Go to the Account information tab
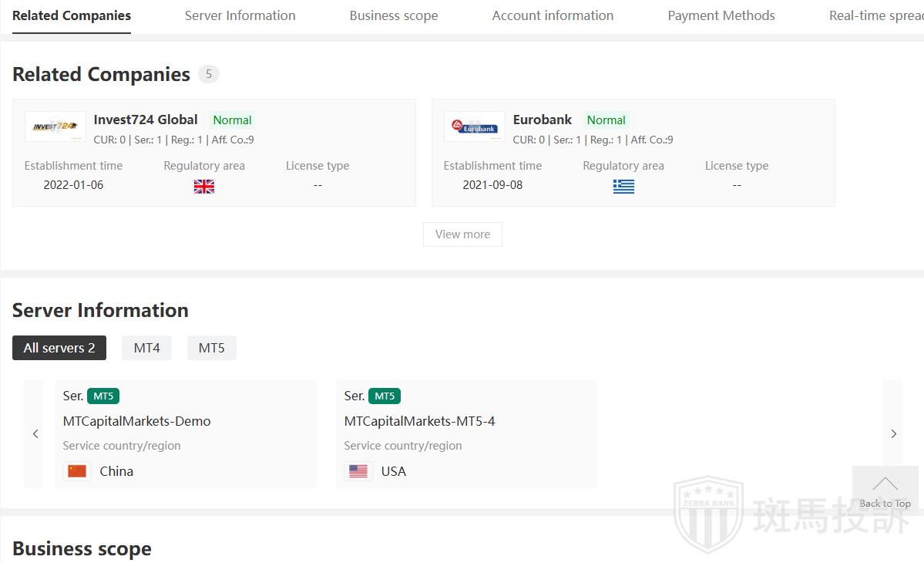Image resolution: width=924 pixels, height=563 pixels. pos(553,15)
